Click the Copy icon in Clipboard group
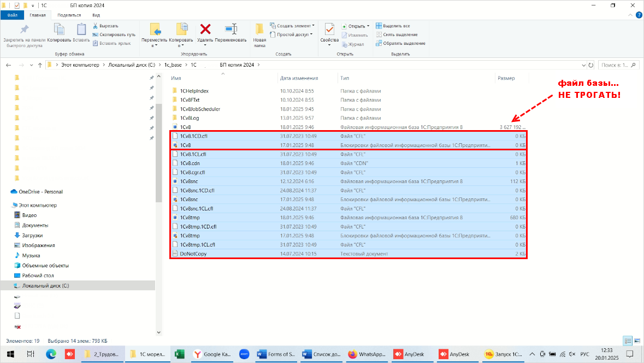Image resolution: width=644 pixels, height=363 pixels. click(59, 29)
